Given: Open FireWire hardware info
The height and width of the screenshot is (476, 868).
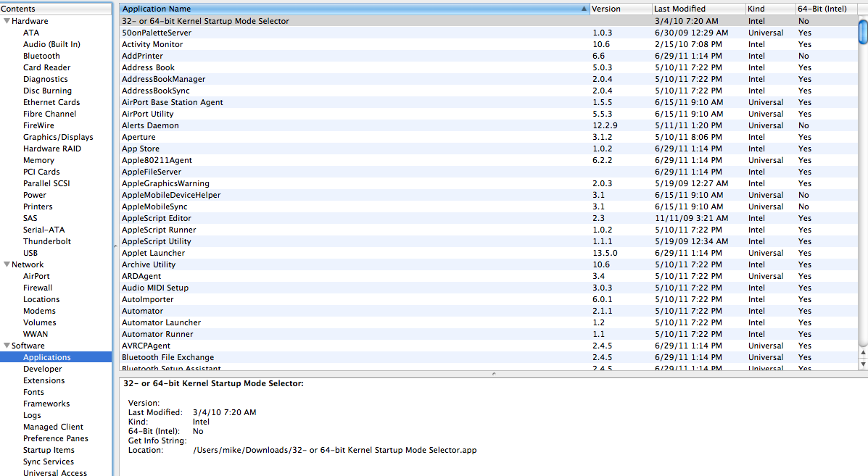Looking at the screenshot, I should click(x=38, y=125).
